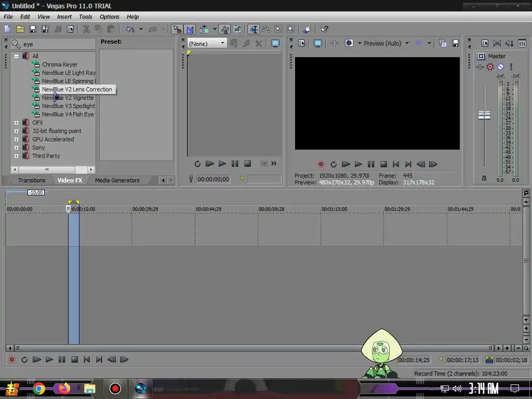The image size is (532, 399).
Task: Select NewBlue V3 Spotlight effect
Action: click(x=69, y=106)
